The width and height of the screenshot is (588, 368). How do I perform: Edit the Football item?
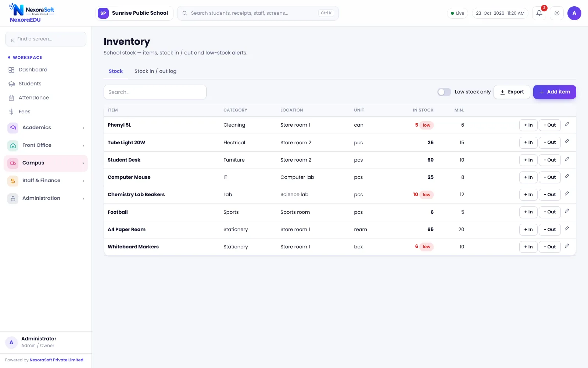[567, 211]
